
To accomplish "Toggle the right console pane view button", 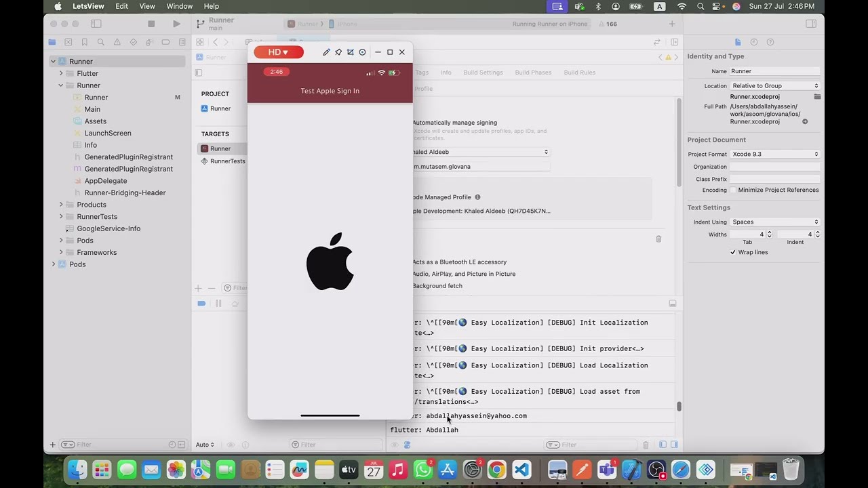I will click(x=674, y=445).
